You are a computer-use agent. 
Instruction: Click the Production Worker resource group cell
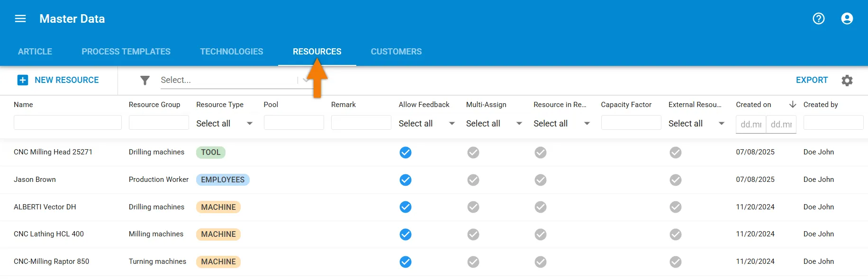coord(159,180)
